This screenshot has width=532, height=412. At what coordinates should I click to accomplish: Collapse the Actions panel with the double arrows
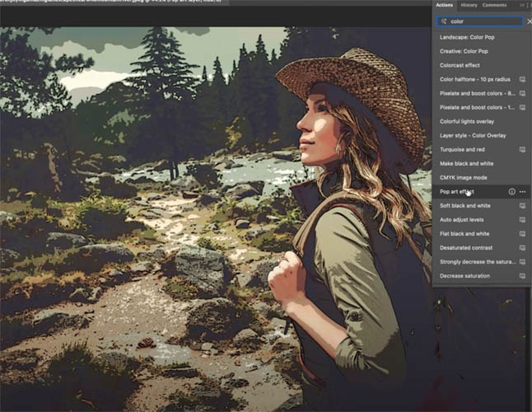(x=522, y=5)
